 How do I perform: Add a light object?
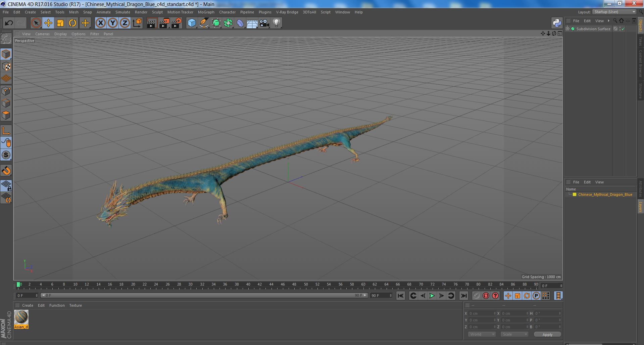coord(277,23)
